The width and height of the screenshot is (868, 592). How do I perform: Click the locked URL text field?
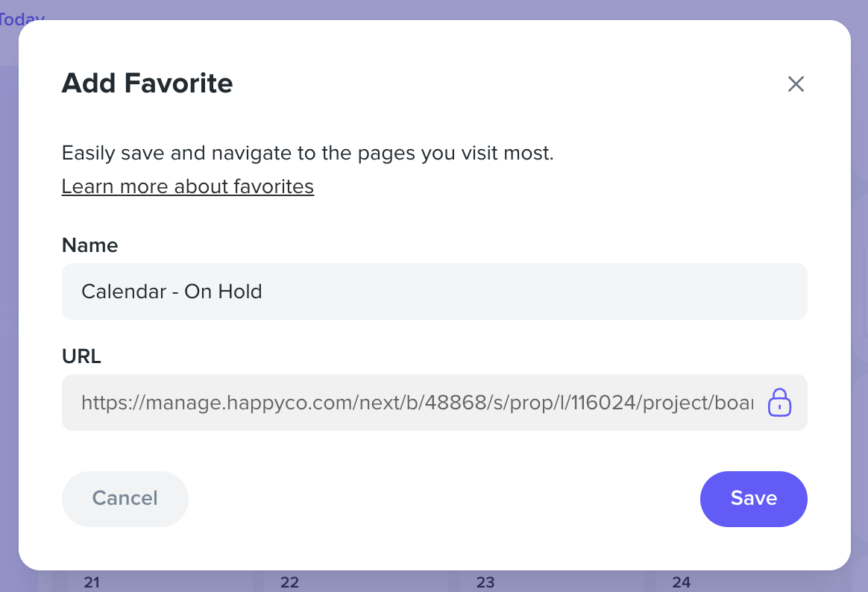click(x=435, y=403)
